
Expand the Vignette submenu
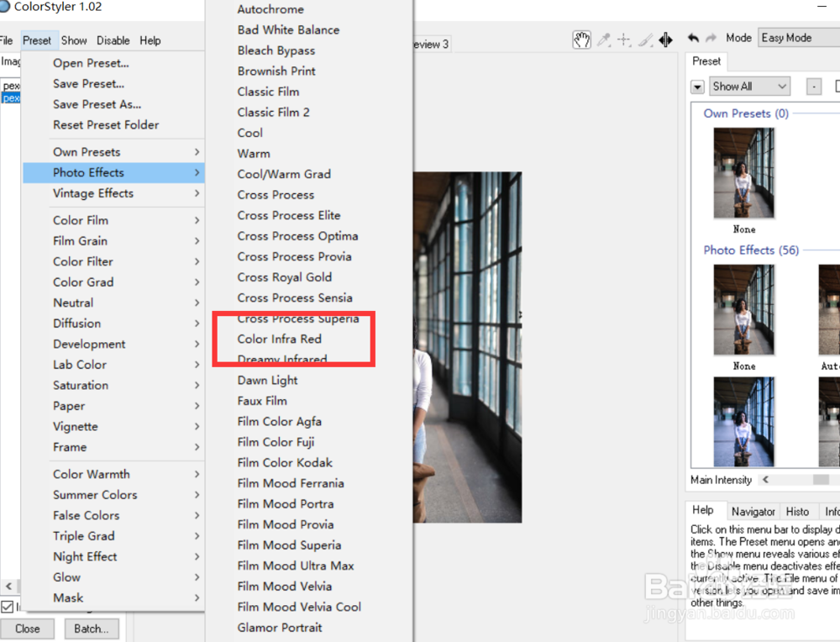pyautogui.click(x=113, y=427)
